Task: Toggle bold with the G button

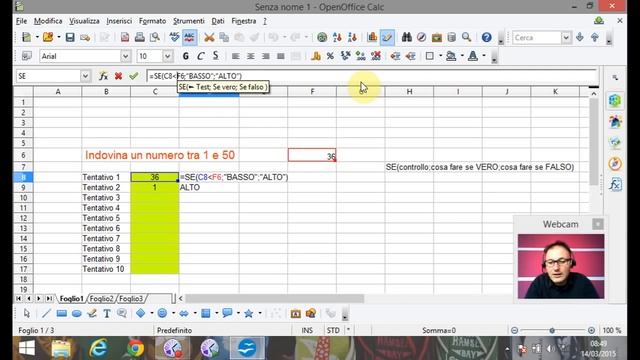Action: pyautogui.click(x=186, y=56)
